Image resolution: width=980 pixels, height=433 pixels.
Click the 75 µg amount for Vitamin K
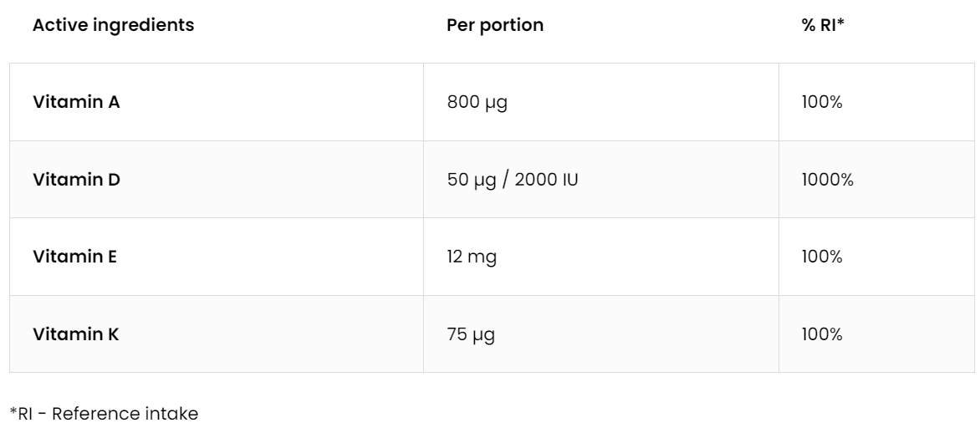coord(472,334)
